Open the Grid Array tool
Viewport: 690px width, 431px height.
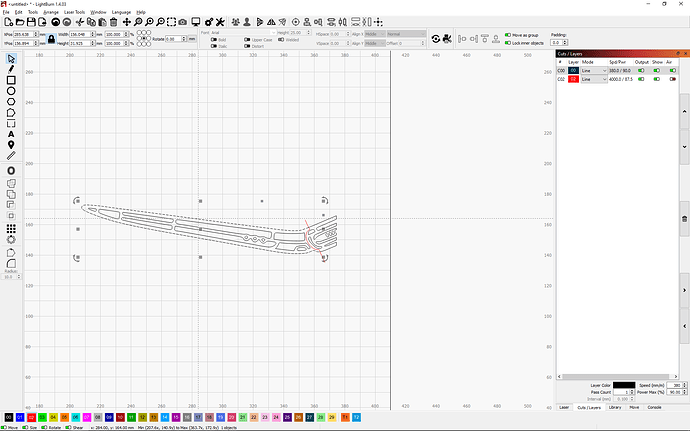pyautogui.click(x=11, y=228)
